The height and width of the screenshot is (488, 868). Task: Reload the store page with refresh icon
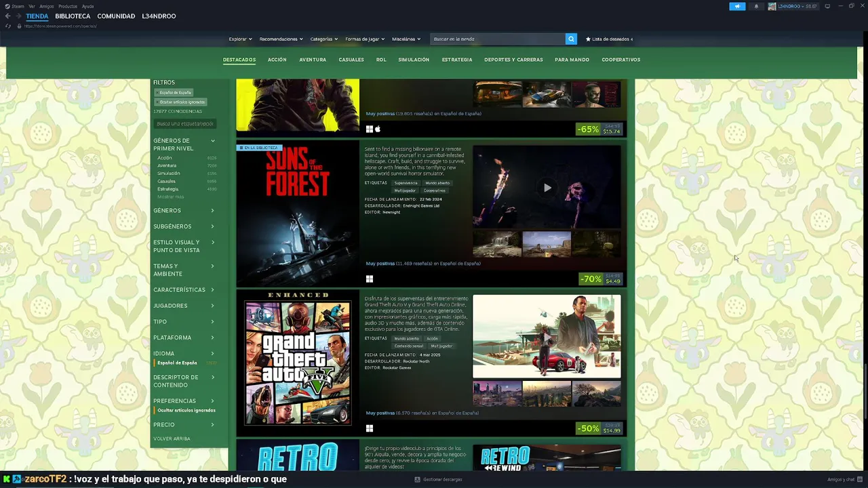(8, 26)
